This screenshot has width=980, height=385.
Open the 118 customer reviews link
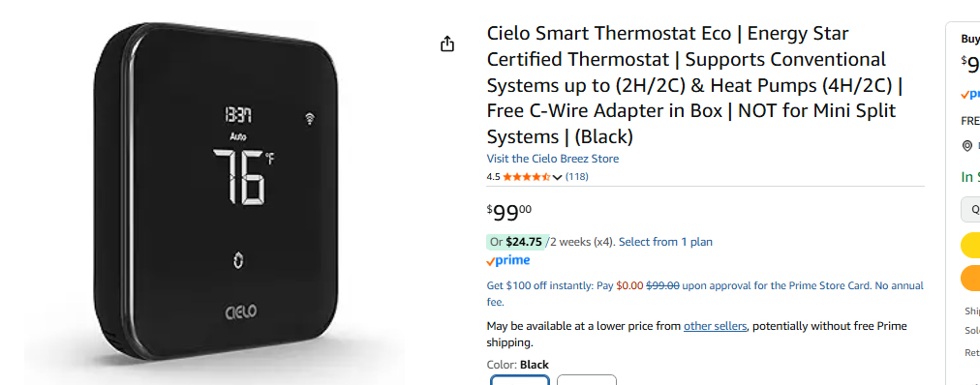pyautogui.click(x=577, y=177)
